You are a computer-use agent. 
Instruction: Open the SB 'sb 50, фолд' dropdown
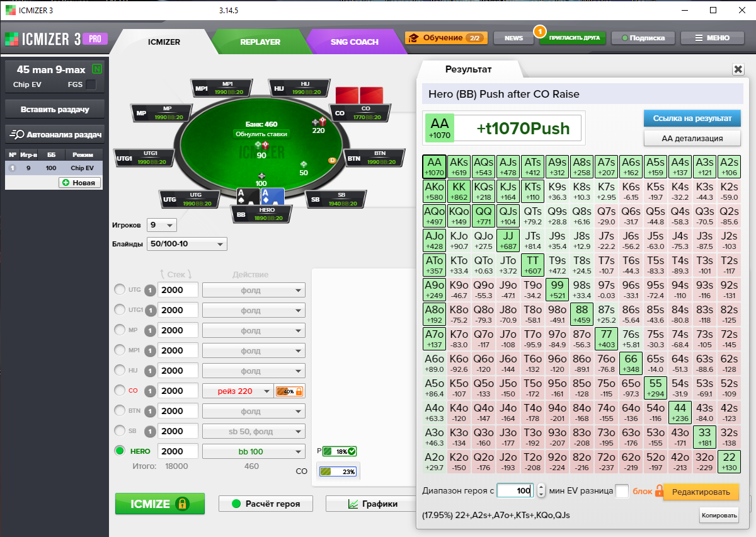tap(254, 431)
